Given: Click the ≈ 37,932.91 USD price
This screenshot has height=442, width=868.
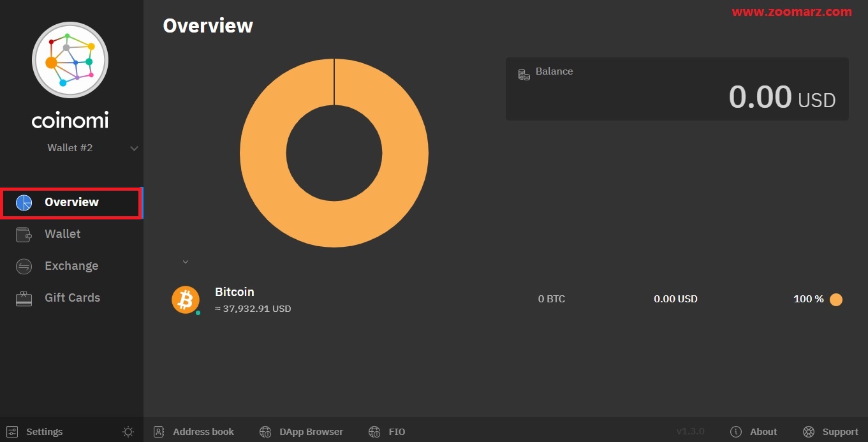Looking at the screenshot, I should [253, 309].
